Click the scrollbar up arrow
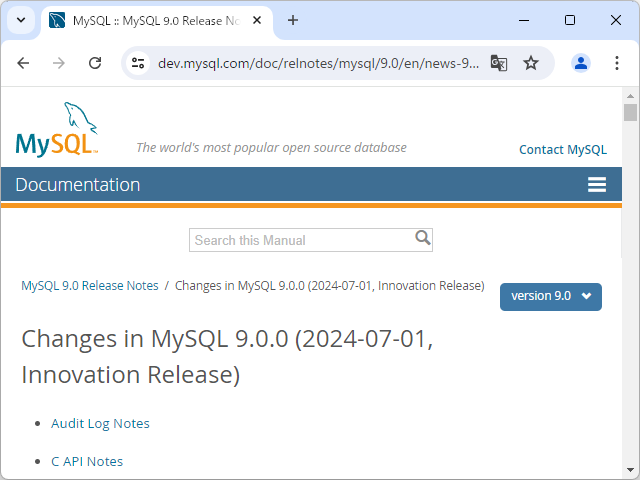This screenshot has width=640, height=480. (630, 96)
